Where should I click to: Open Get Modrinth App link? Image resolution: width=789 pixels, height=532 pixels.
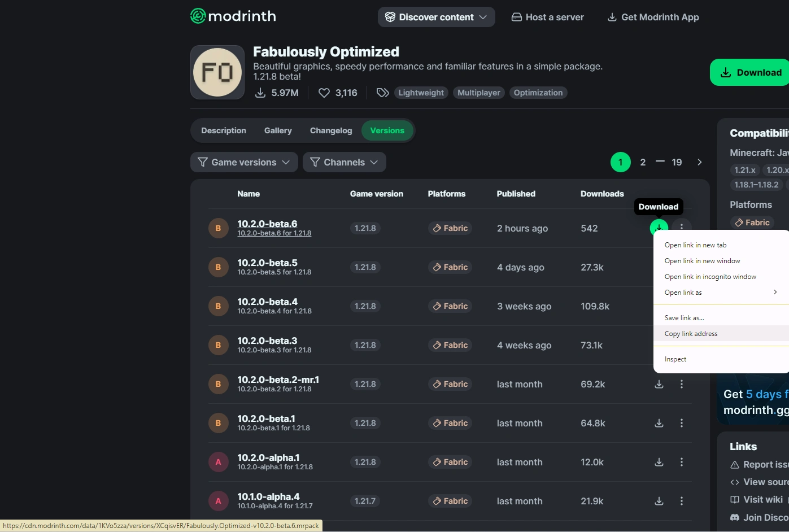tap(653, 17)
